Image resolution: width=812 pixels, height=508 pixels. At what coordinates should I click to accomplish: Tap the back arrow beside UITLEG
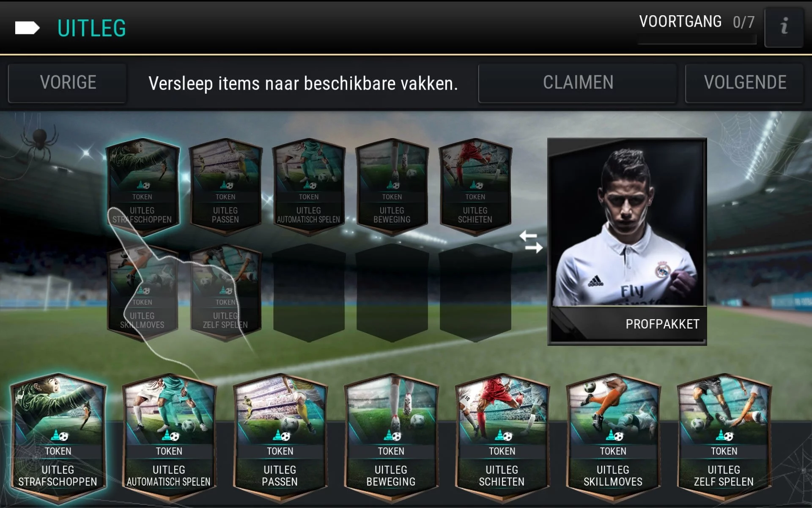click(27, 28)
